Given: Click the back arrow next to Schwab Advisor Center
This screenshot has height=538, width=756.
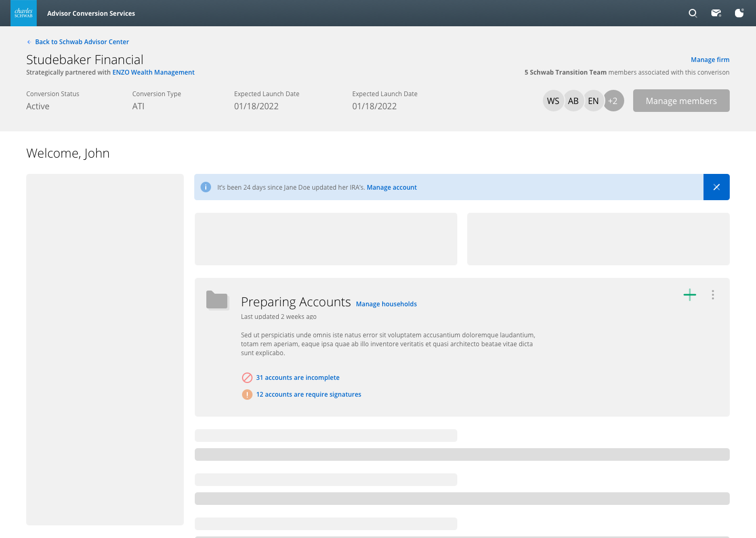Looking at the screenshot, I should click(28, 42).
